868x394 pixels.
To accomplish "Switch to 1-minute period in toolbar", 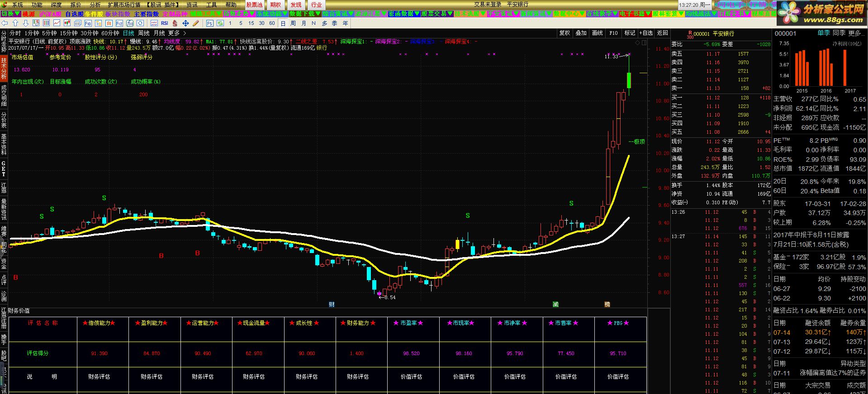I will (x=230, y=23).
